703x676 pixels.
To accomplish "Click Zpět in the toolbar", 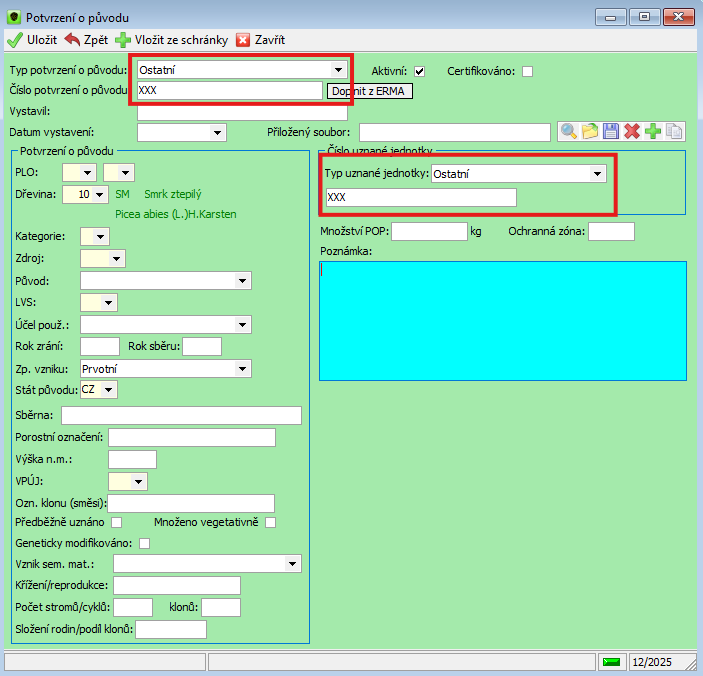I will click(x=87, y=40).
